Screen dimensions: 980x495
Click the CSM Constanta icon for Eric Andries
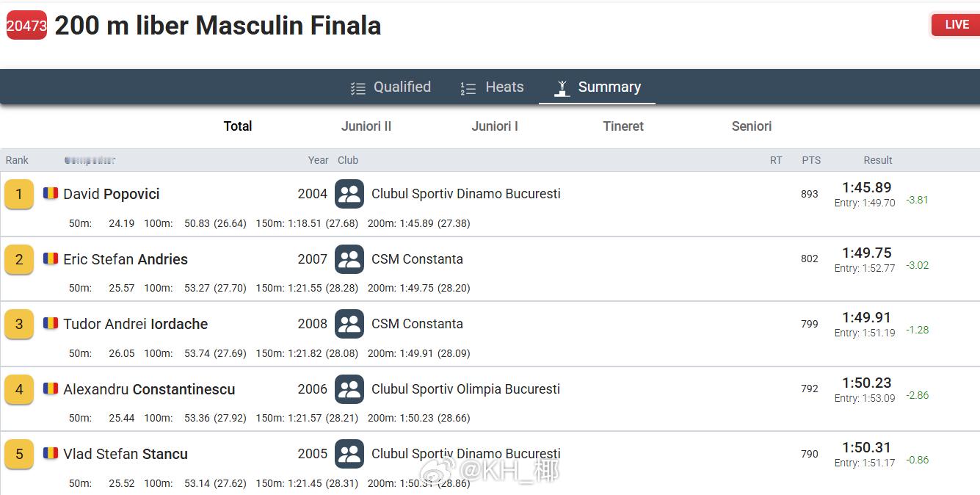pos(349,259)
